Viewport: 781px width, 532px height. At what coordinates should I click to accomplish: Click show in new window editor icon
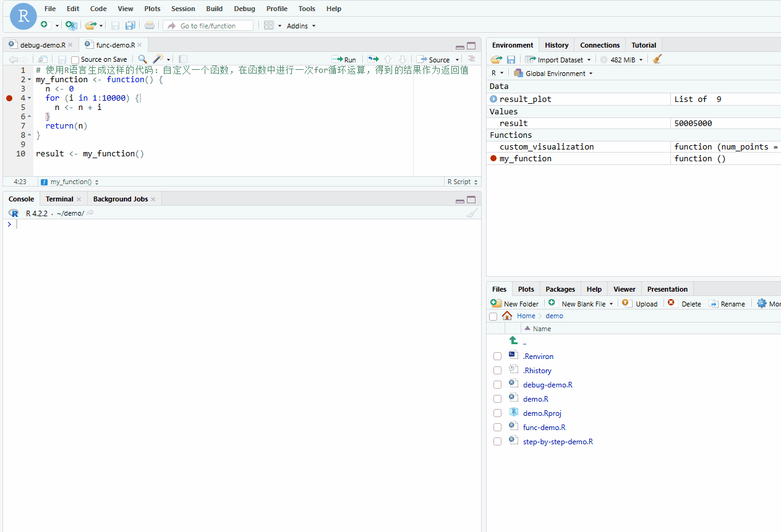43,59
